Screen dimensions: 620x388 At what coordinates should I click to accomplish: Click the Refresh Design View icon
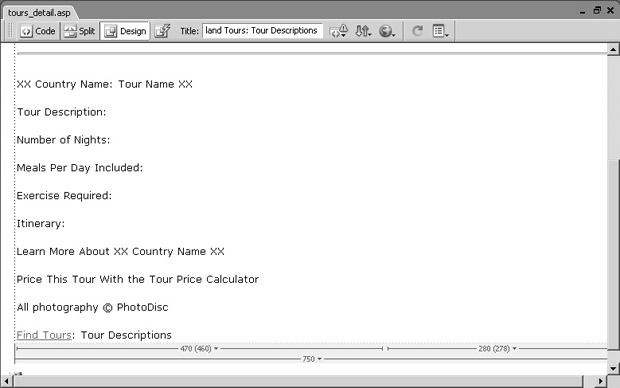(418, 31)
